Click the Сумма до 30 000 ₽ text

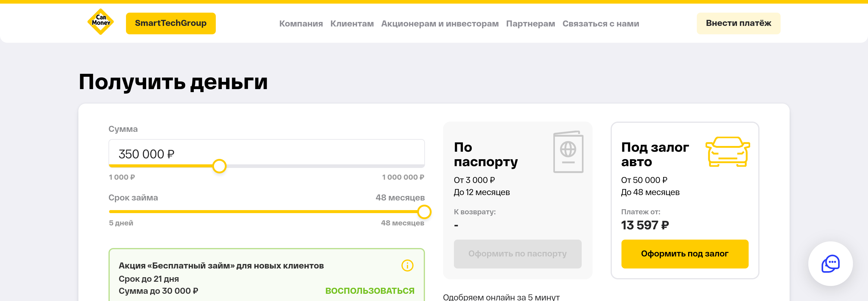click(x=158, y=291)
